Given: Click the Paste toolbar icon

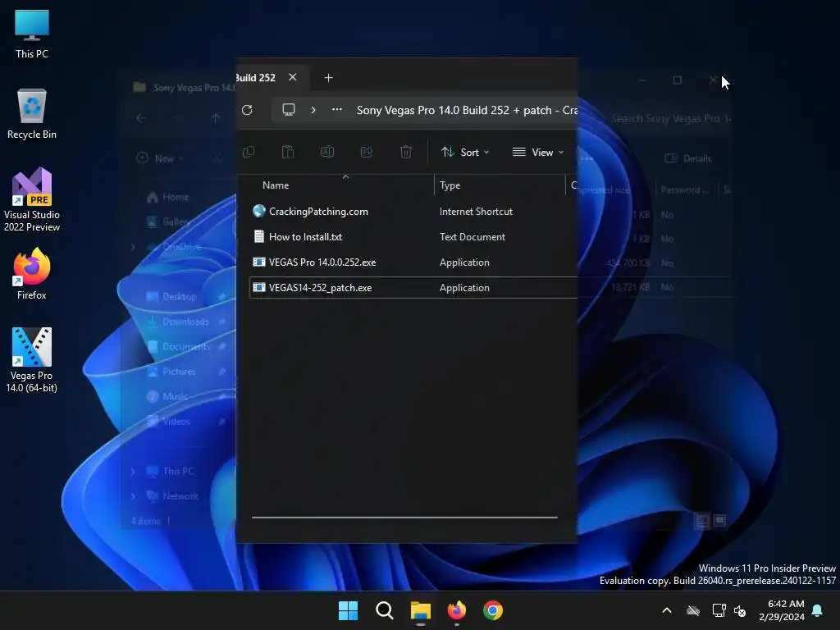Looking at the screenshot, I should click(288, 152).
